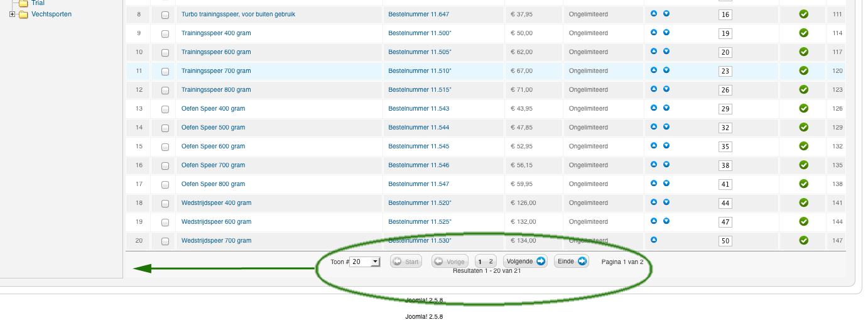The image size is (868, 320).
Task: Move Oefen Speer 700 gram up
Action: pos(653,164)
